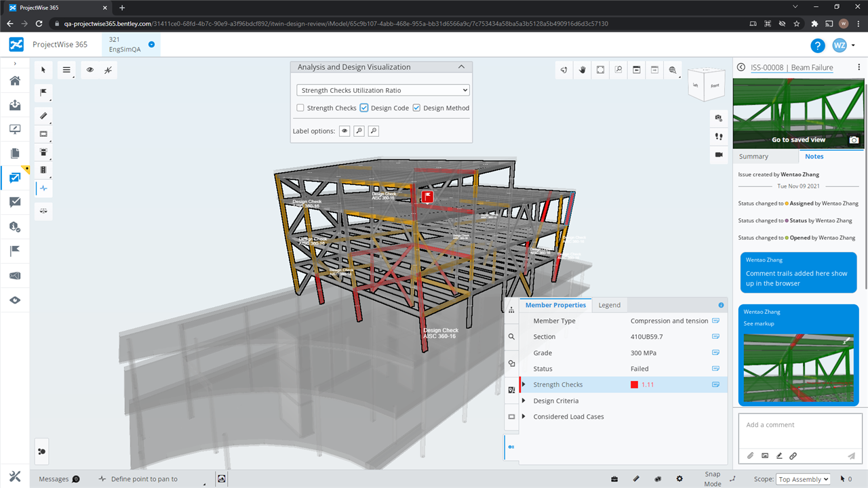Activate the Walk footsteps tool
This screenshot has width=868, height=488.
click(x=719, y=136)
